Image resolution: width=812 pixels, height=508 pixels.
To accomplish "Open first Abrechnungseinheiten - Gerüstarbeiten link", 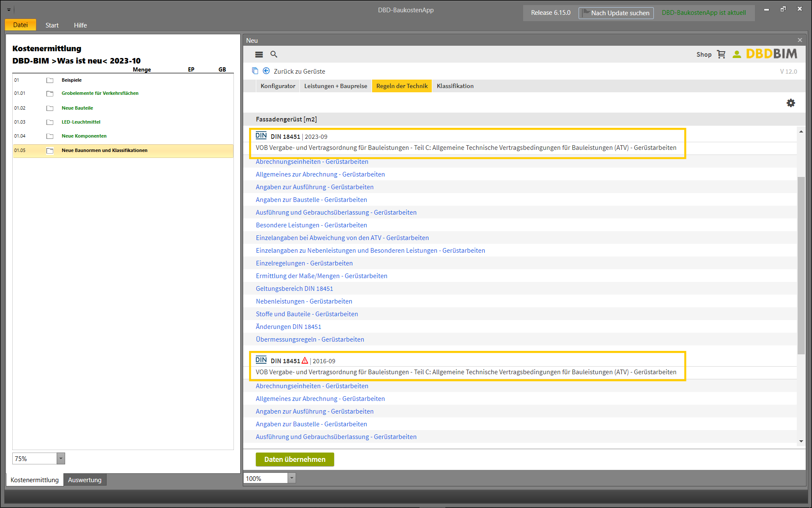I will [x=312, y=162].
